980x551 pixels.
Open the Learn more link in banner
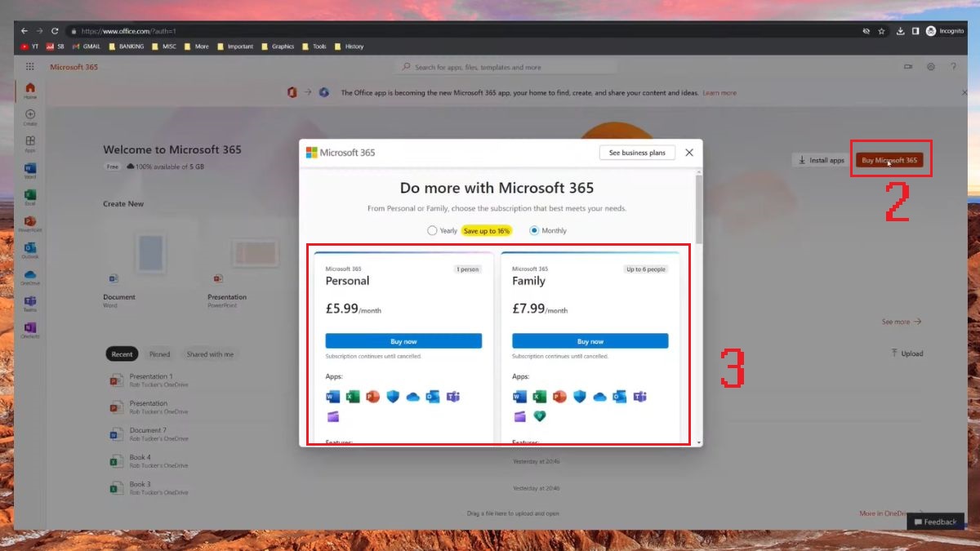(x=719, y=93)
